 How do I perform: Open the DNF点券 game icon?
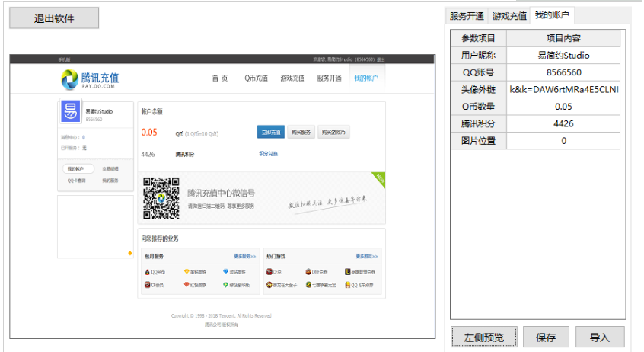point(308,271)
